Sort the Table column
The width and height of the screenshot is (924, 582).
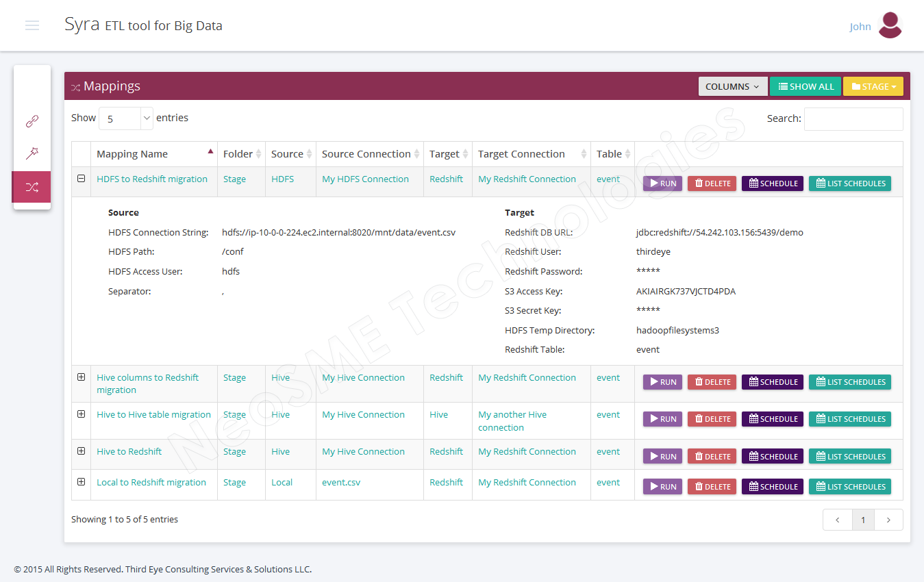tap(627, 154)
